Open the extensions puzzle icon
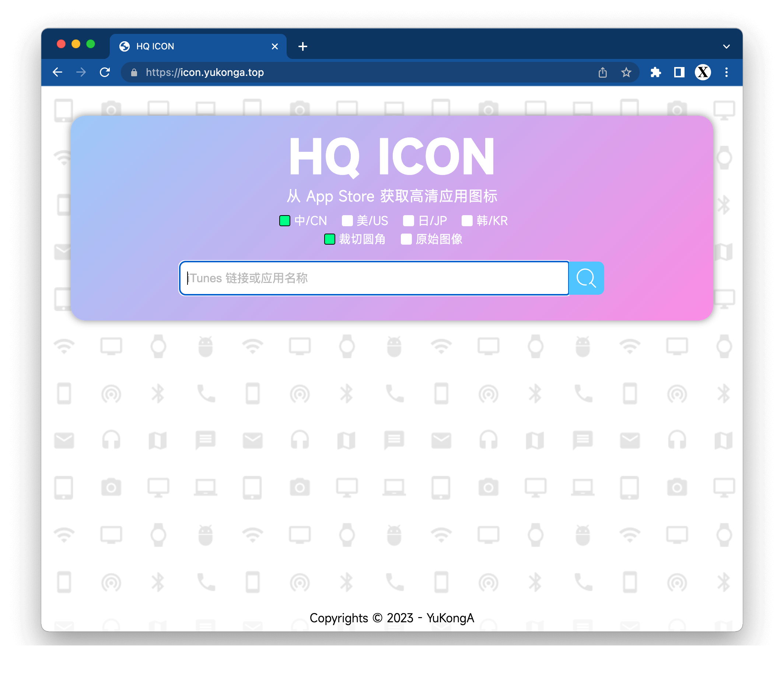784x686 pixels. (655, 72)
